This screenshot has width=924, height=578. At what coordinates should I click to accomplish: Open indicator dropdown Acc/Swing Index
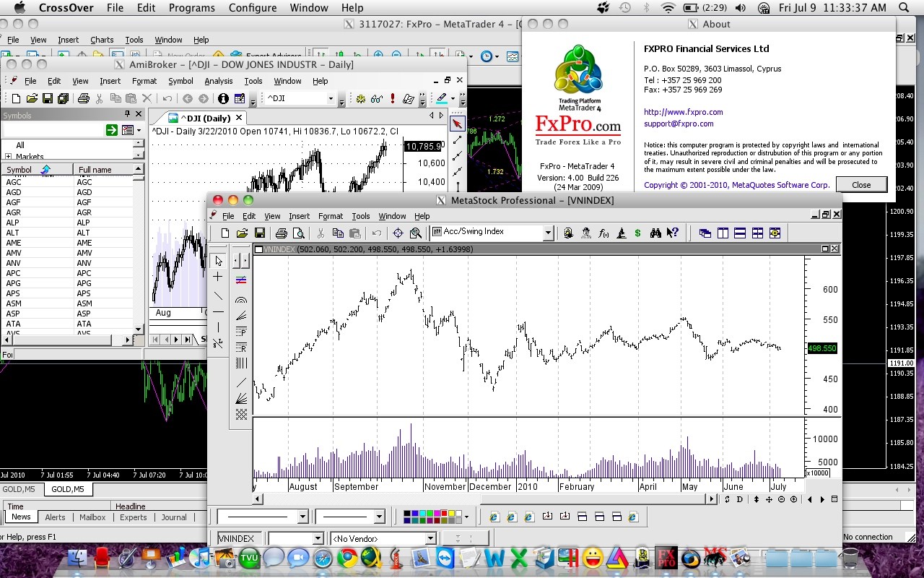[548, 233]
